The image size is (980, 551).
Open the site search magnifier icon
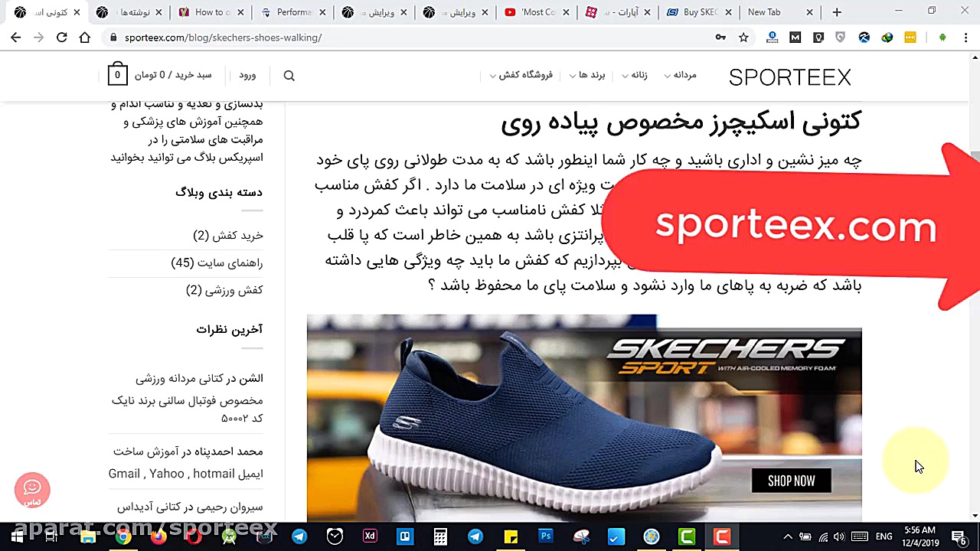pos(289,75)
